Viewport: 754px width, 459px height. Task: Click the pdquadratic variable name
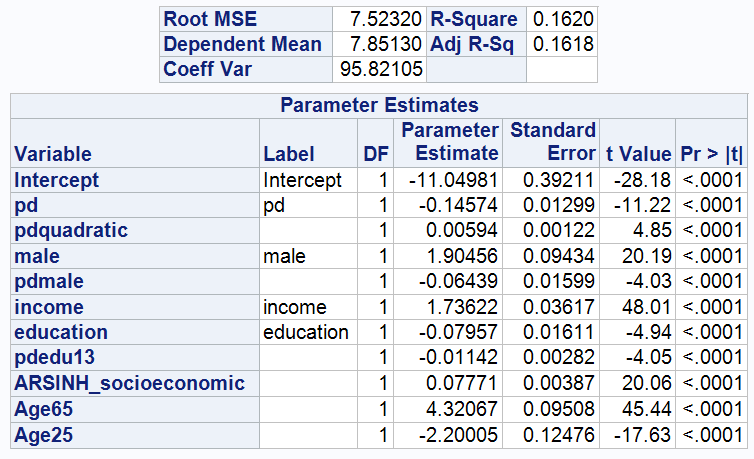click(x=71, y=230)
